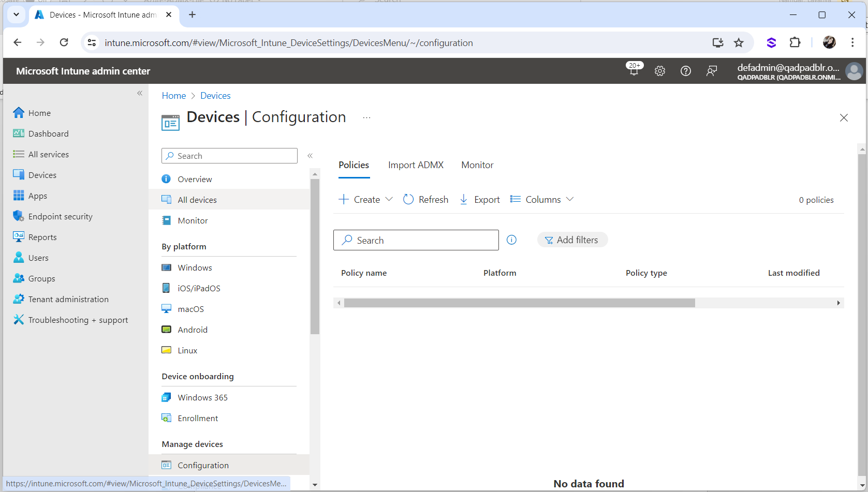This screenshot has width=868, height=492.
Task: Click the Troubleshooting + support wrench icon
Action: [19, 320]
